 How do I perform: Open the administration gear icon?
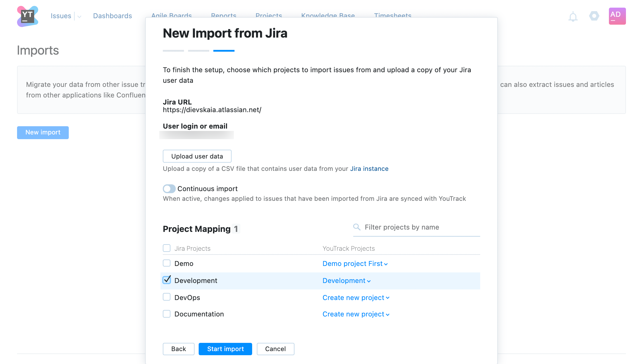594,16
